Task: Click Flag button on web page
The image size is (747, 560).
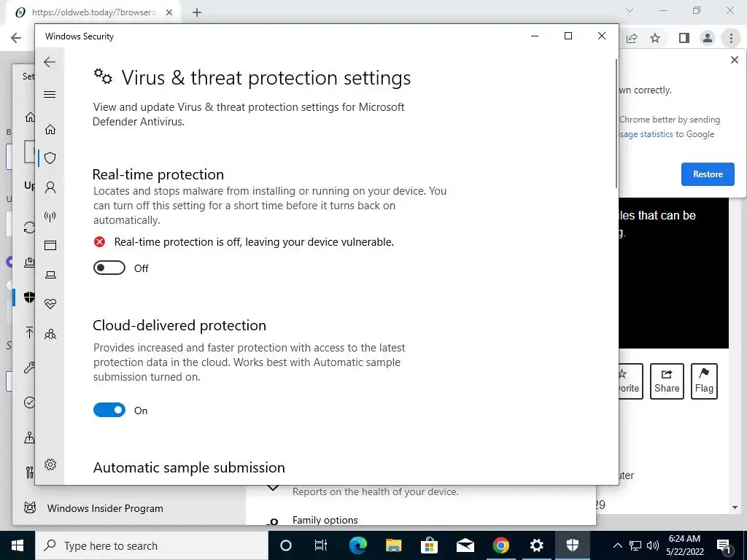Action: tap(704, 381)
